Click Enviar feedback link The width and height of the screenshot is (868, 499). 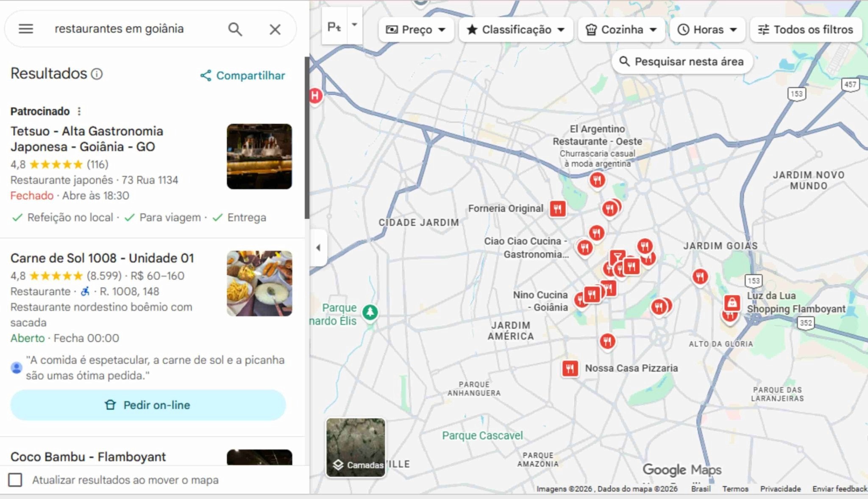[x=840, y=489]
